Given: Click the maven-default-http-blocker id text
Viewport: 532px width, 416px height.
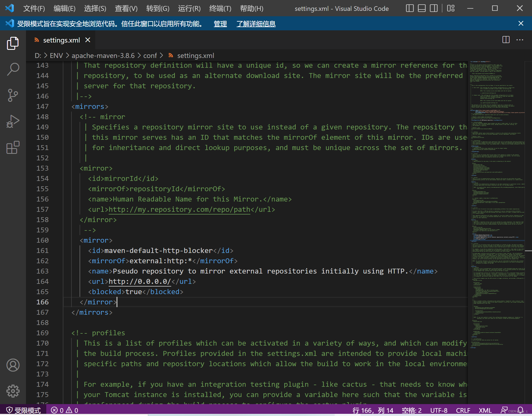Looking at the screenshot, I should point(158,251).
